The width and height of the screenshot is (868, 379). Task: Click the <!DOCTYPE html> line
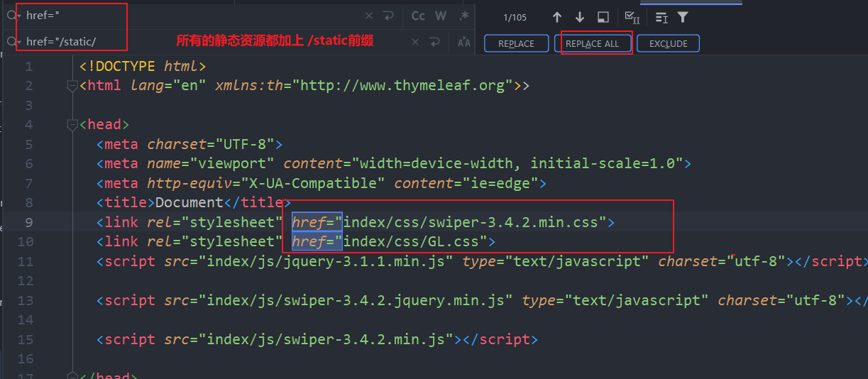coord(143,67)
